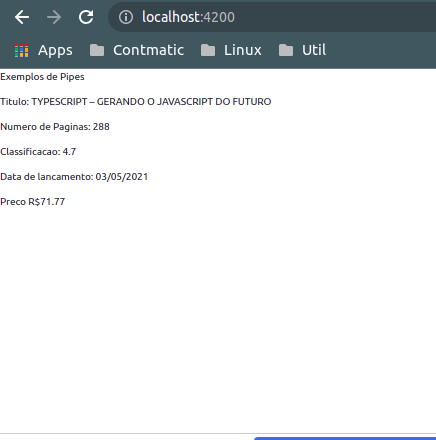
Task: Focus the localhost:4200 address bar text
Action: coord(188,17)
